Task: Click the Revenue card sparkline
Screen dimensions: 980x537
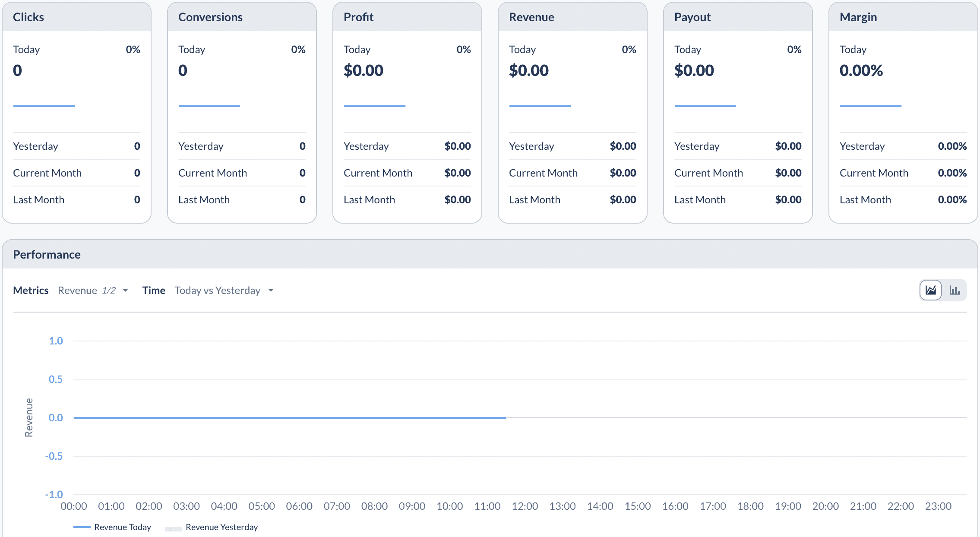Action: 540,106
